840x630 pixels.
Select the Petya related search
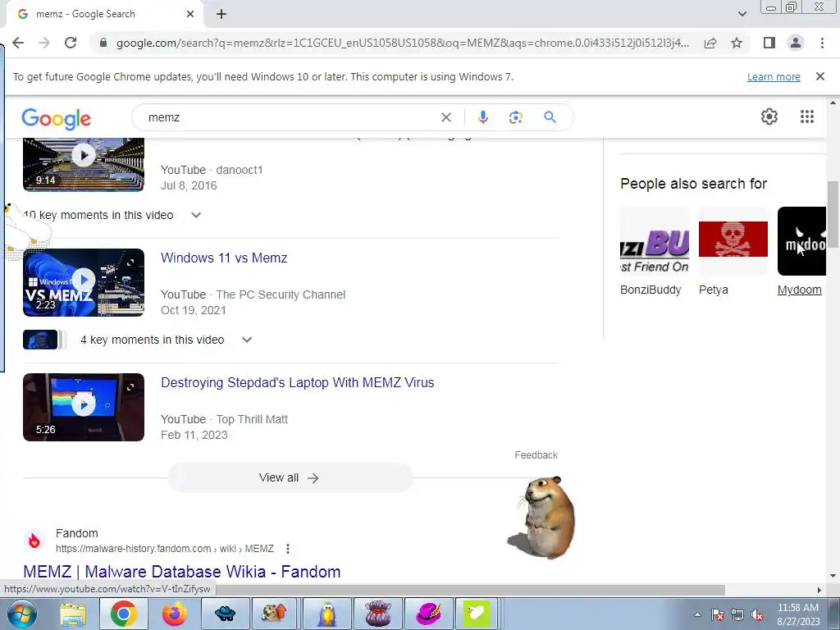[x=733, y=251]
